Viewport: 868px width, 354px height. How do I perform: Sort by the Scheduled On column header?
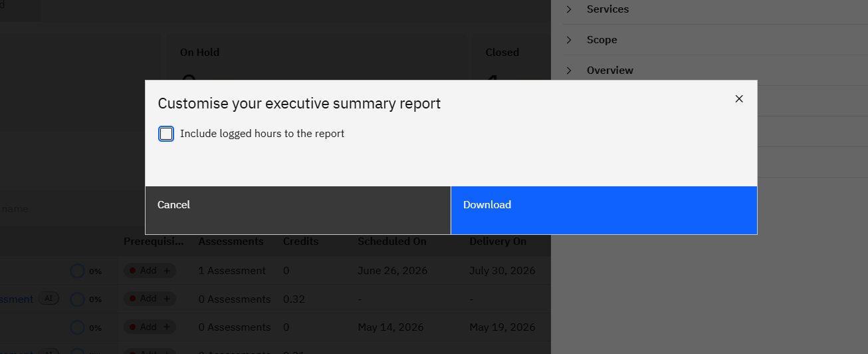392,242
